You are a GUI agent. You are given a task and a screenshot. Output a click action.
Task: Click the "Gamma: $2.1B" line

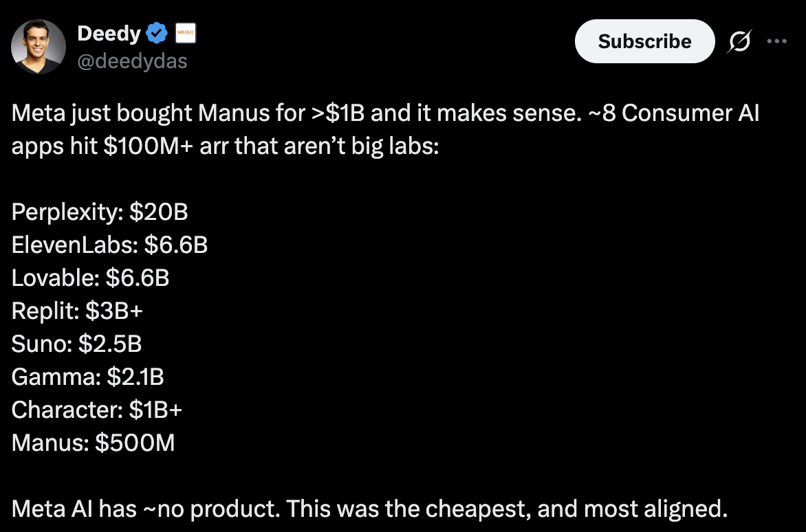pos(87,377)
